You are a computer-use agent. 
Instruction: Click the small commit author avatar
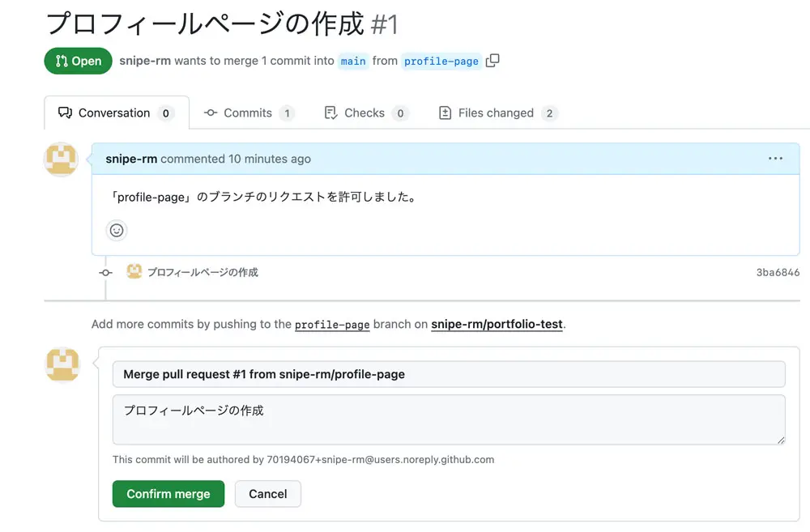pos(134,272)
